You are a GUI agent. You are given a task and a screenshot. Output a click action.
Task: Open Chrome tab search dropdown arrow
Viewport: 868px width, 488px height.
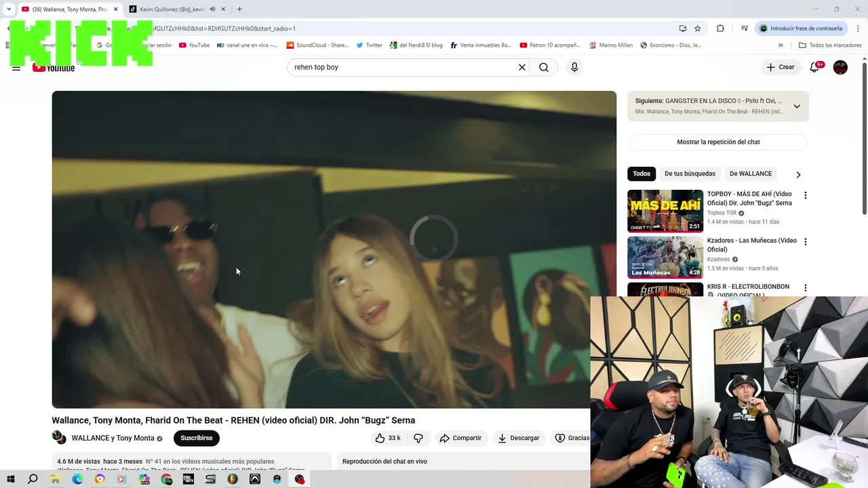point(9,9)
